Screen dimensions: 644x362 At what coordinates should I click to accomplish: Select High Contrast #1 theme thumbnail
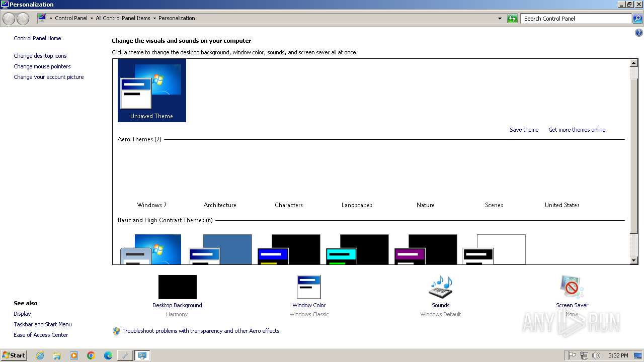tap(289, 249)
